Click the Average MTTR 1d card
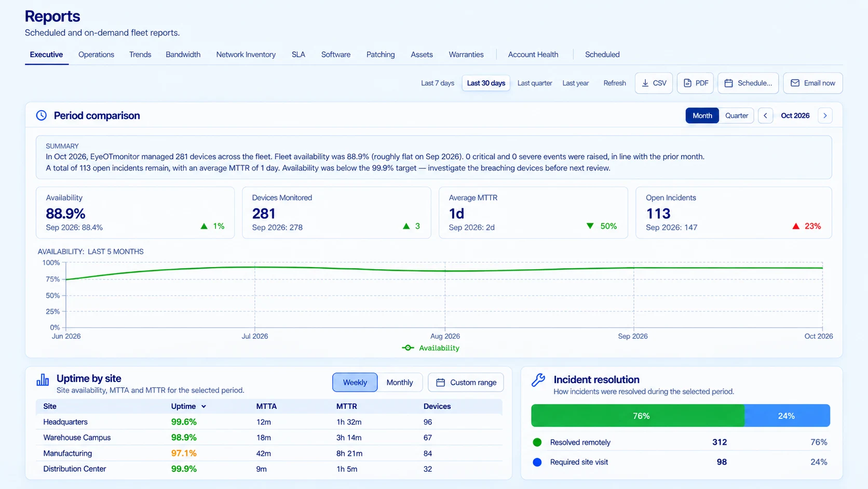Viewport: 868px width, 489px height. click(x=533, y=213)
